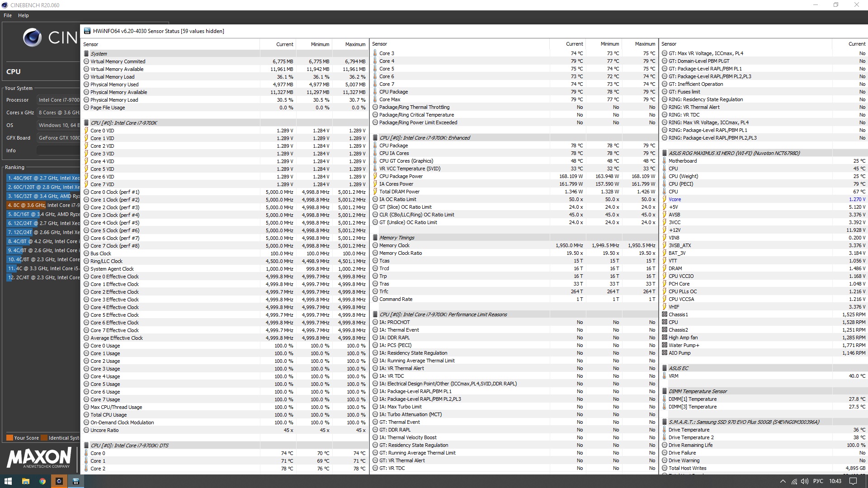
Task: Click the Core 0 VID lightning icon
Action: coord(86,131)
